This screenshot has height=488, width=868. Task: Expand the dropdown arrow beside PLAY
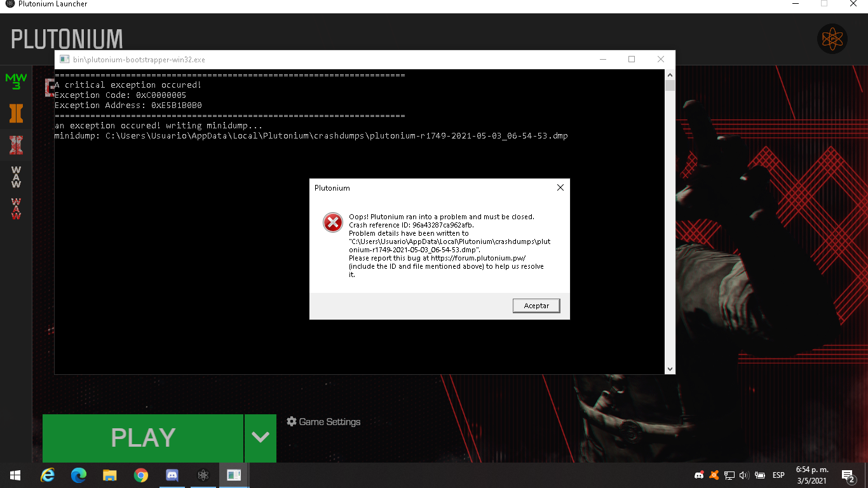click(261, 438)
